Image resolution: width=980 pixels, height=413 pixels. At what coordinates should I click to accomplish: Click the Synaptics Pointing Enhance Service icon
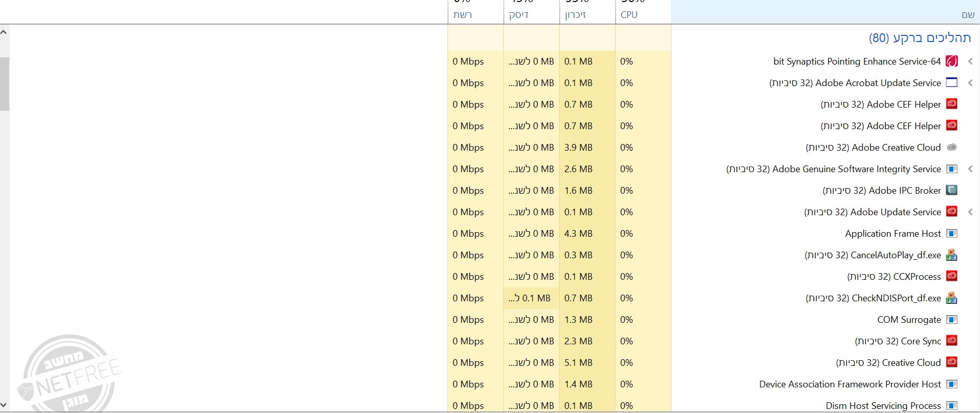point(952,61)
